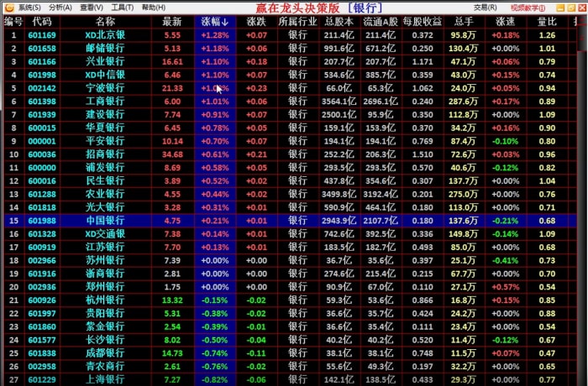Select stock 邮储银行
Screen dimensions: 588x386
(x=105, y=49)
